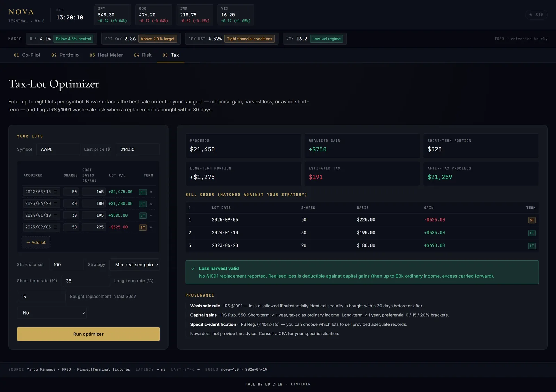Delete the 2025/09/05 short-term lot
556x392 pixels.
[151, 227]
